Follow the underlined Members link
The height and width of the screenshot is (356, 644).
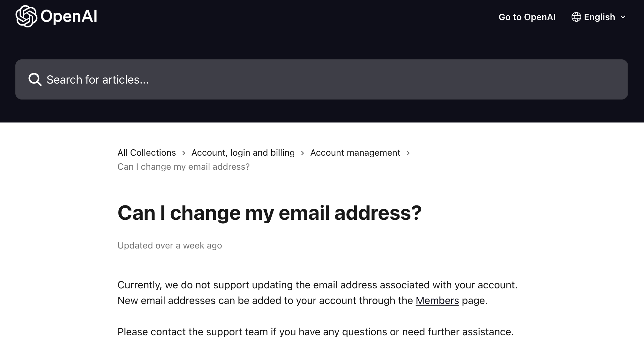[437, 300]
